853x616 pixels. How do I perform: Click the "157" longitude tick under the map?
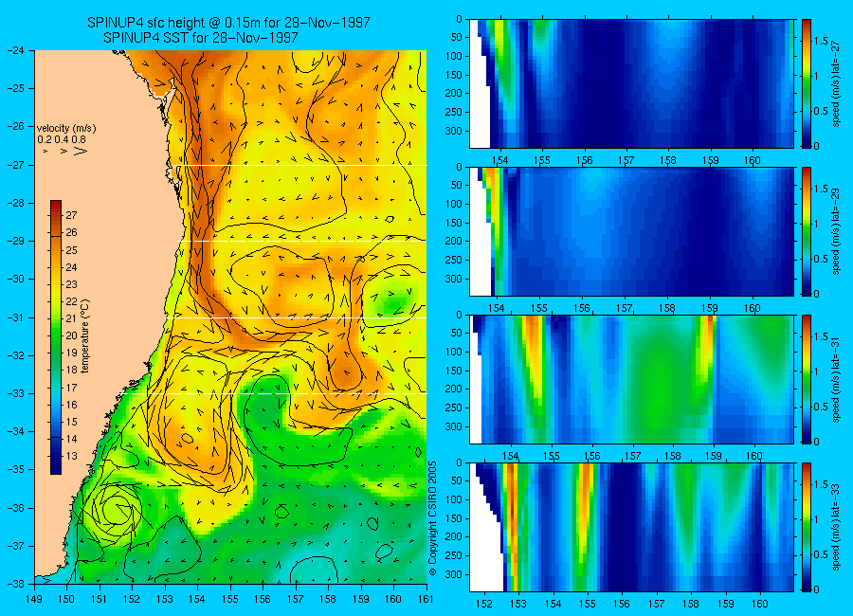click(x=296, y=599)
